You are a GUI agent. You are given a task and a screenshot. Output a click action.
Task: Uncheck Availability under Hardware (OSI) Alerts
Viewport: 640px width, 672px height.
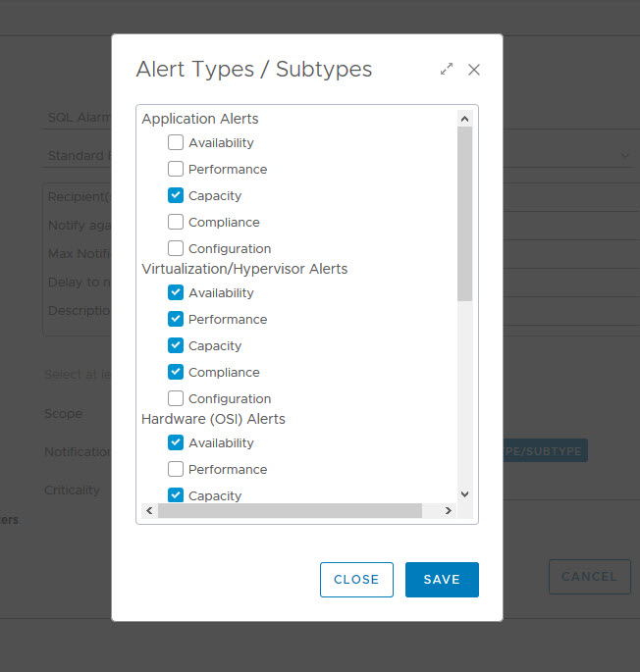click(x=176, y=442)
